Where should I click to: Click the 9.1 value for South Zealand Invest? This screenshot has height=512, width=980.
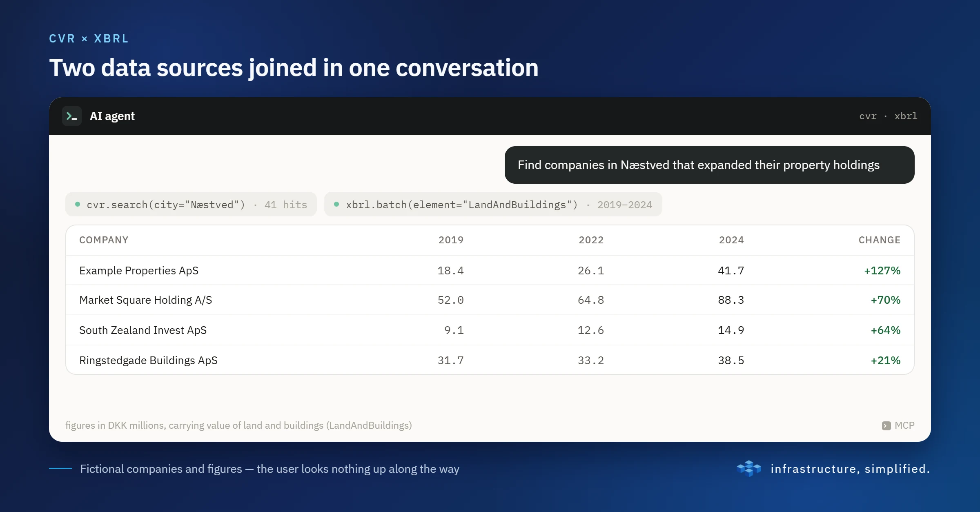pyautogui.click(x=454, y=330)
